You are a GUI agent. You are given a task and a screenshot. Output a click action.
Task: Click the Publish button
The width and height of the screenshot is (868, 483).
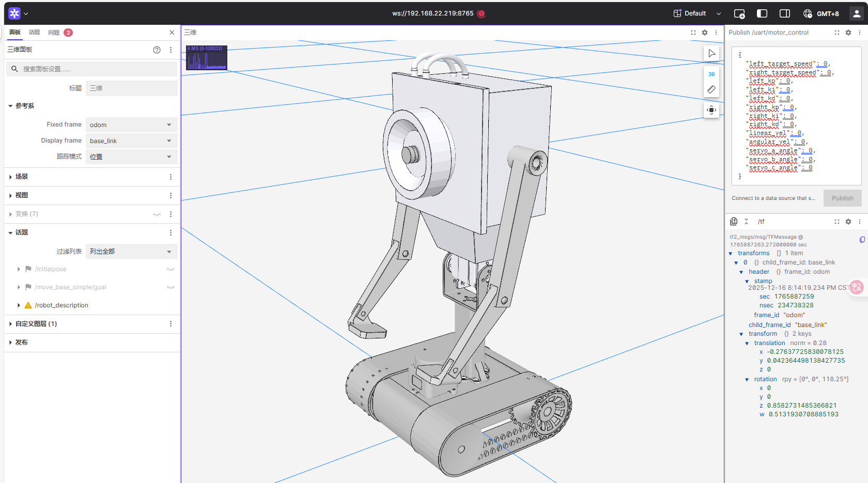click(x=843, y=198)
